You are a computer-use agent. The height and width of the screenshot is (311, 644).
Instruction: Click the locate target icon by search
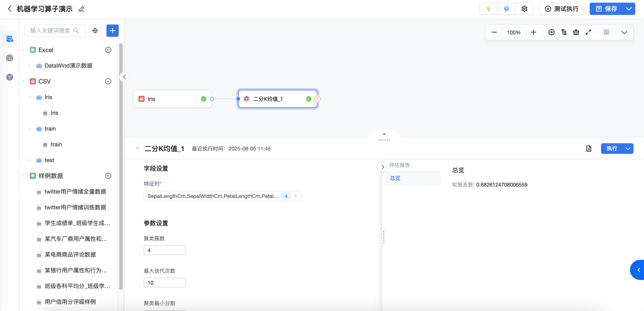point(95,30)
